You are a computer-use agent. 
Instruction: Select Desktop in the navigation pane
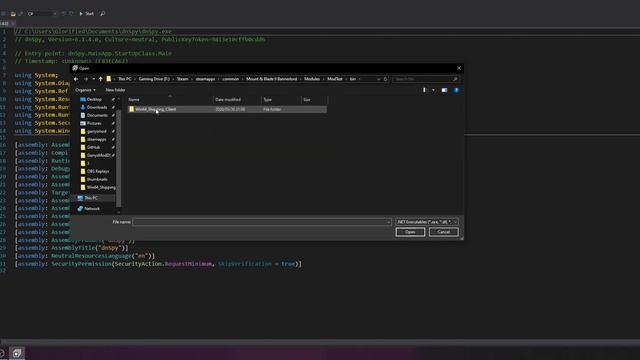(x=94, y=100)
